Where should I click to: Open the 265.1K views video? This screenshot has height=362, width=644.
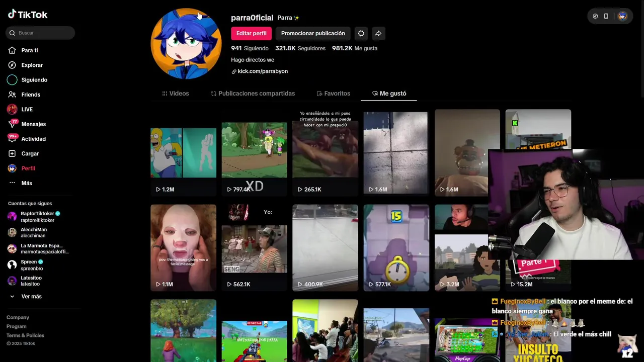[x=325, y=153]
